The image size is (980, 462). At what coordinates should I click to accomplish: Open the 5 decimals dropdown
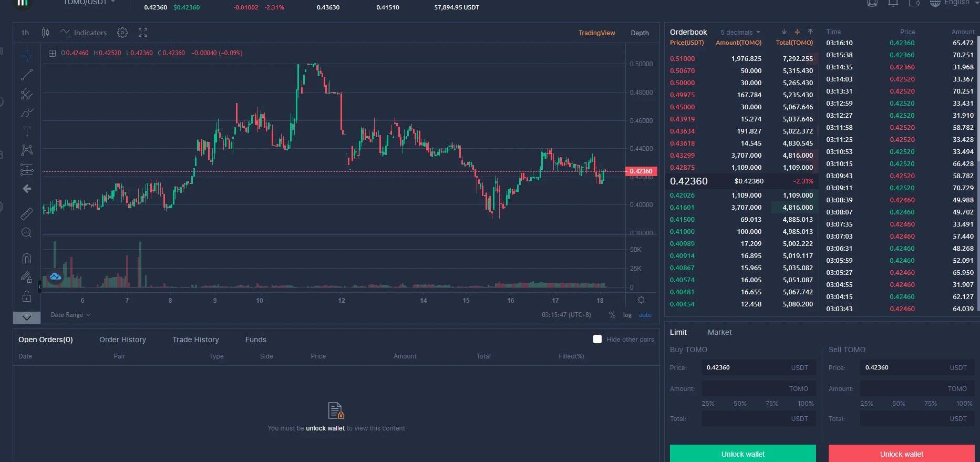pos(740,33)
